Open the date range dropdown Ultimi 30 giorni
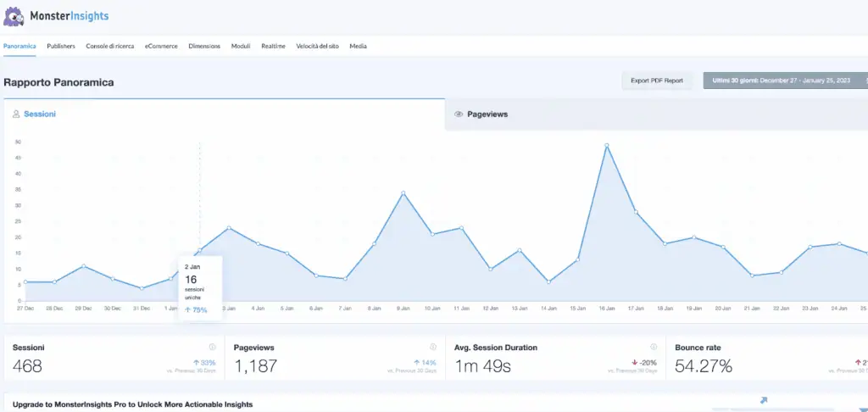Image resolution: width=868 pixels, height=412 pixels. [x=785, y=81]
